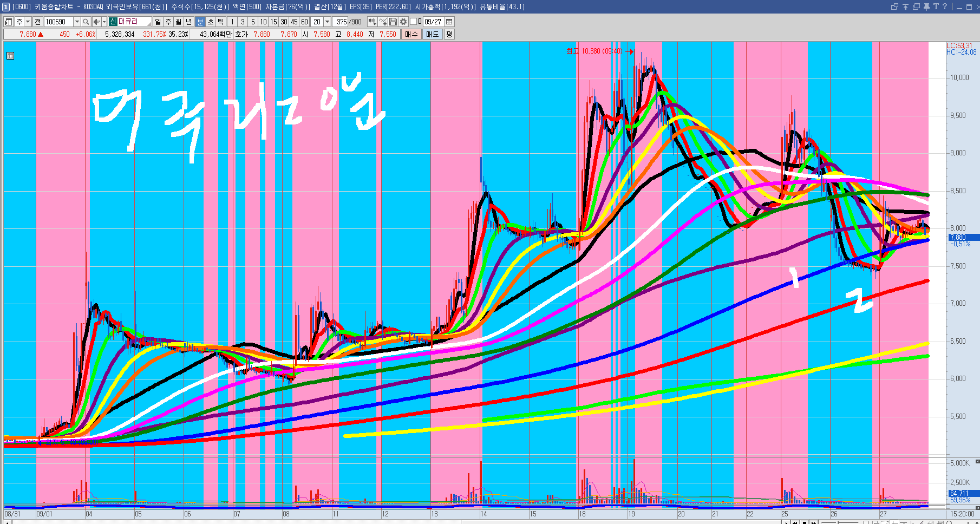Select the 60 minute interval tab
Screen dimensions: 980x524
pyautogui.click(x=304, y=22)
